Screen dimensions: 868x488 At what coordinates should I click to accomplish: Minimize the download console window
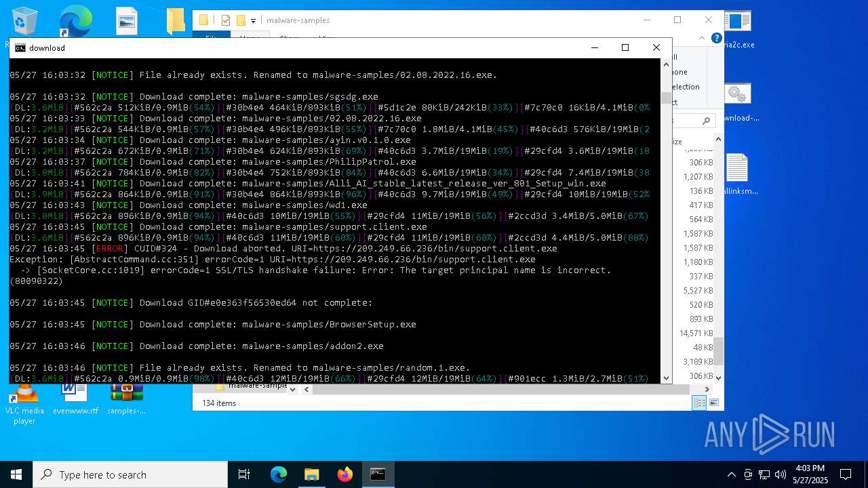(594, 47)
